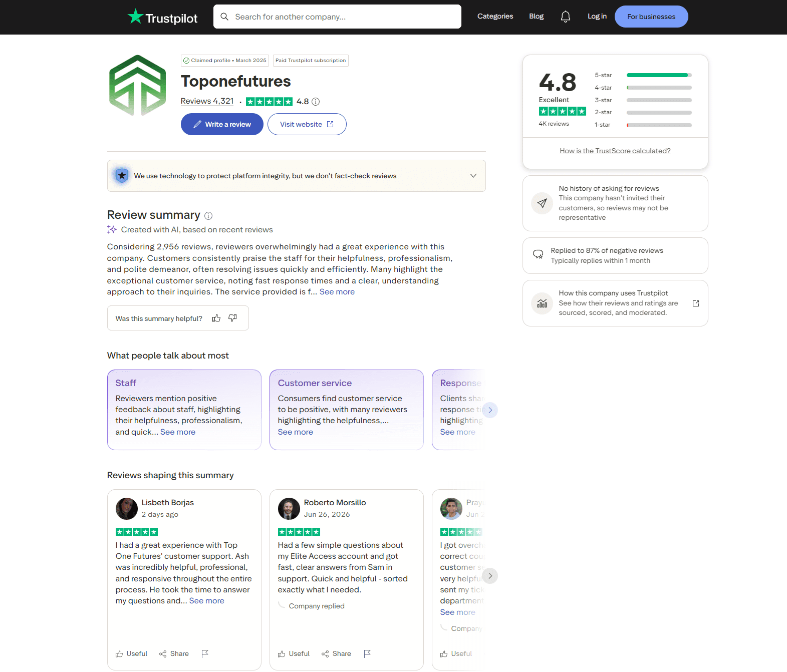Viewport: 787px width, 672px height.
Task: Click How is the TrustScore calculated link
Action: click(615, 151)
